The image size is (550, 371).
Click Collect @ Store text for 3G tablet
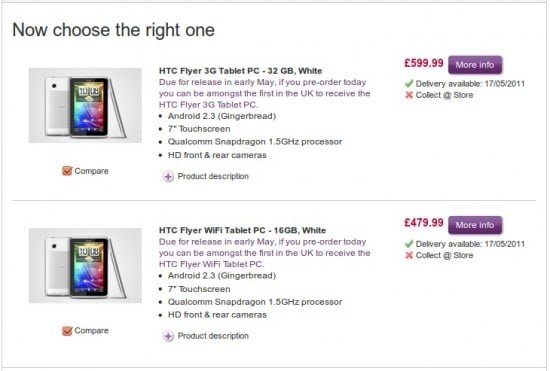click(x=444, y=95)
